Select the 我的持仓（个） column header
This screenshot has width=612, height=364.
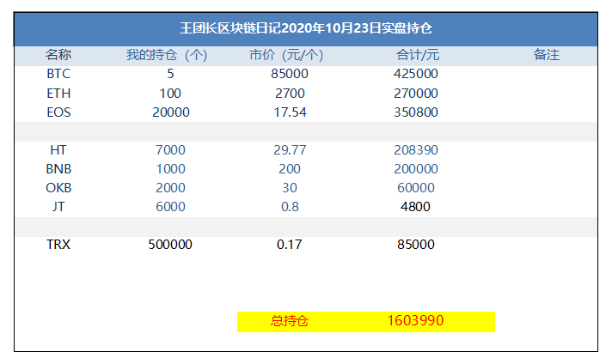pos(166,55)
